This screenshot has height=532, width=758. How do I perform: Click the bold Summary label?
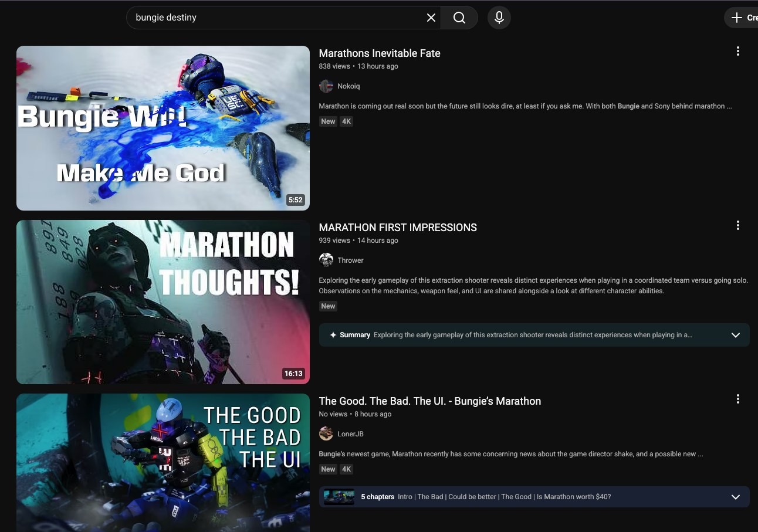click(355, 335)
